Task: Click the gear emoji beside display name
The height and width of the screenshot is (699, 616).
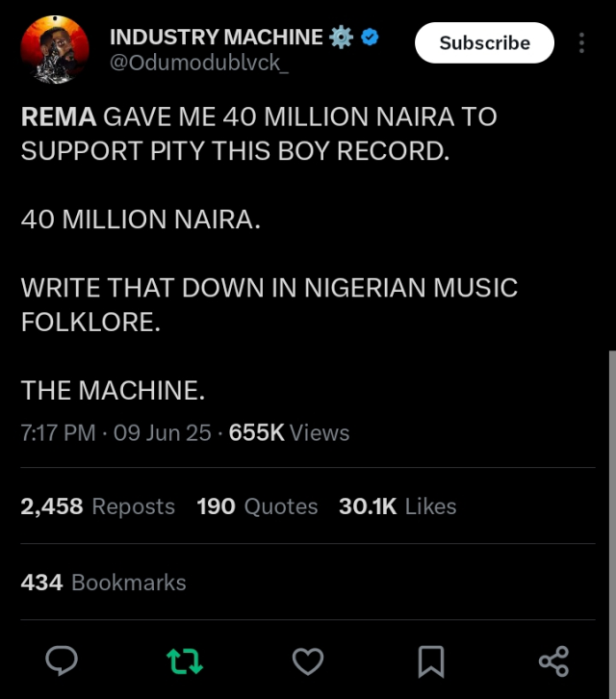Action: (341, 38)
